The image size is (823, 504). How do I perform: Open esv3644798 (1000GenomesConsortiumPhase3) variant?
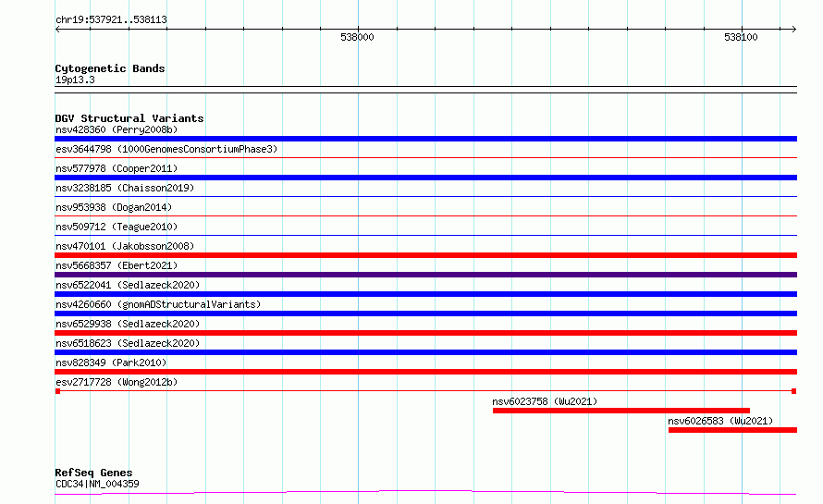tap(166, 149)
